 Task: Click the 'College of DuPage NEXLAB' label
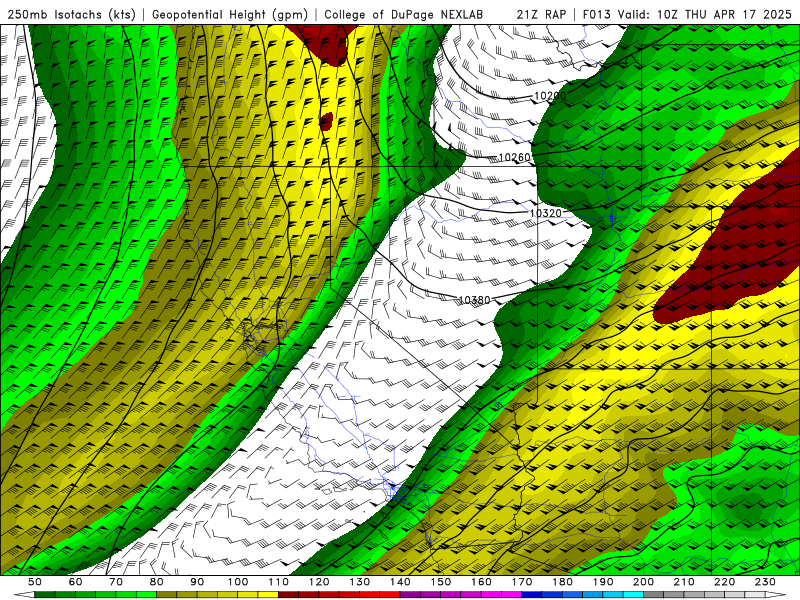[x=404, y=14]
